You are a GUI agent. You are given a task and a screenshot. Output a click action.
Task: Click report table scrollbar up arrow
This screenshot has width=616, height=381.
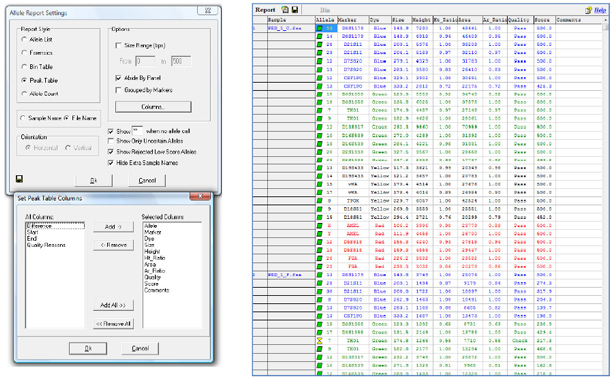point(605,20)
